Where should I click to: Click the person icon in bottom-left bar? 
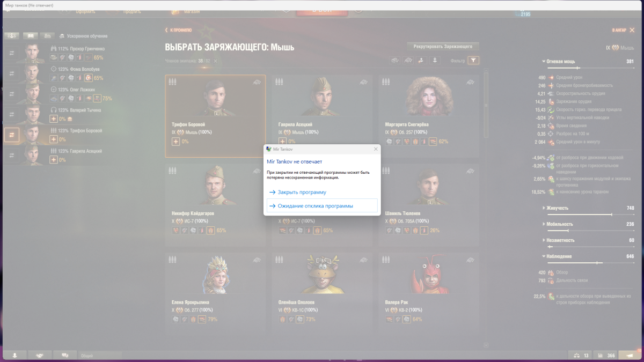point(15,355)
